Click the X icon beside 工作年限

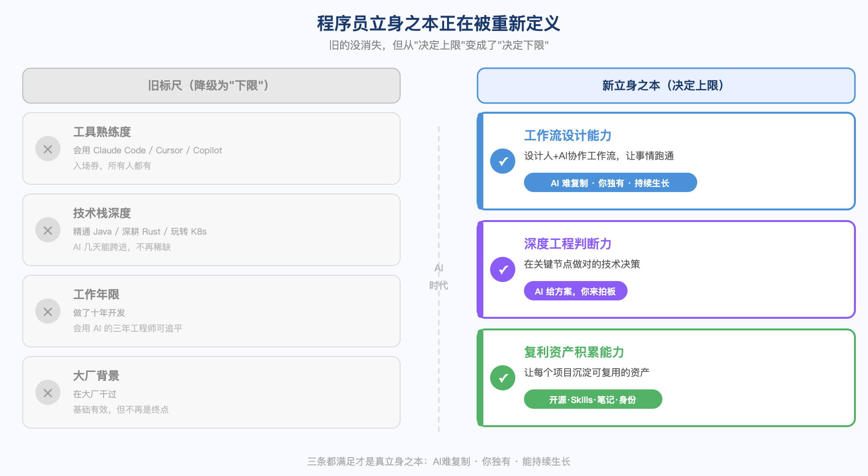[x=48, y=311]
